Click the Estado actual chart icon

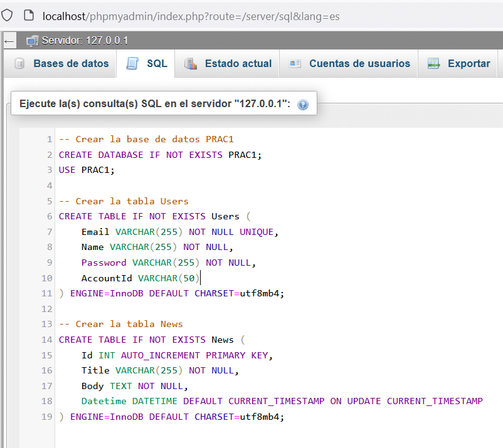191,64
